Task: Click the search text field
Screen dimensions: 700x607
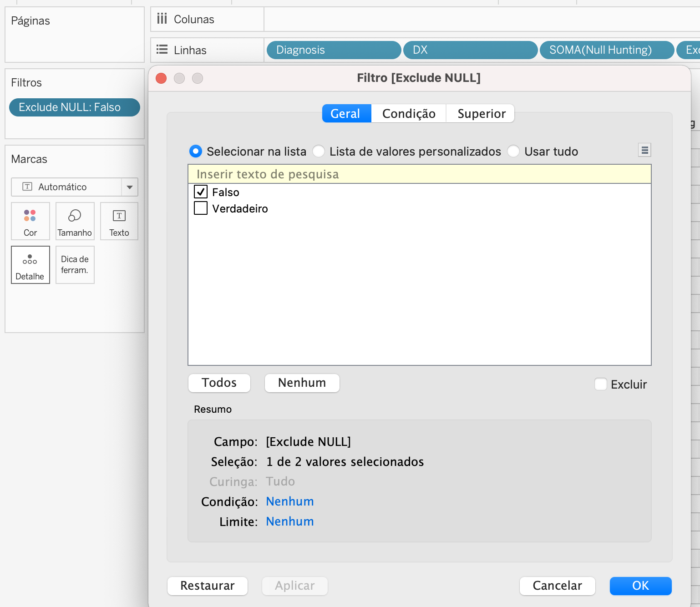Action: coord(419,174)
